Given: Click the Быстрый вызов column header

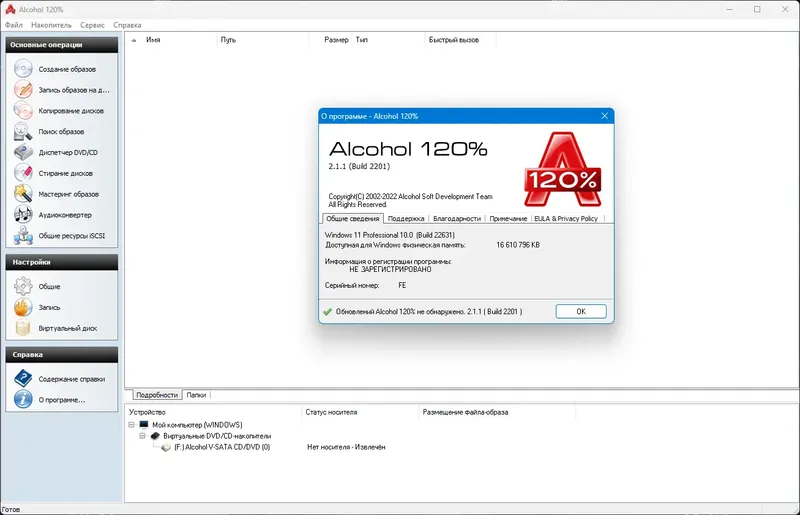Looking at the screenshot, I should (x=460, y=40).
